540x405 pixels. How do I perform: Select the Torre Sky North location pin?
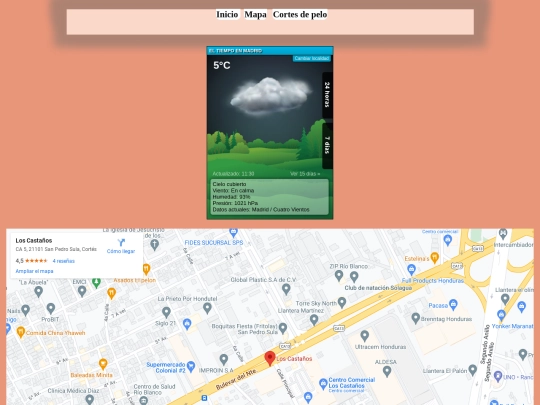342,302
